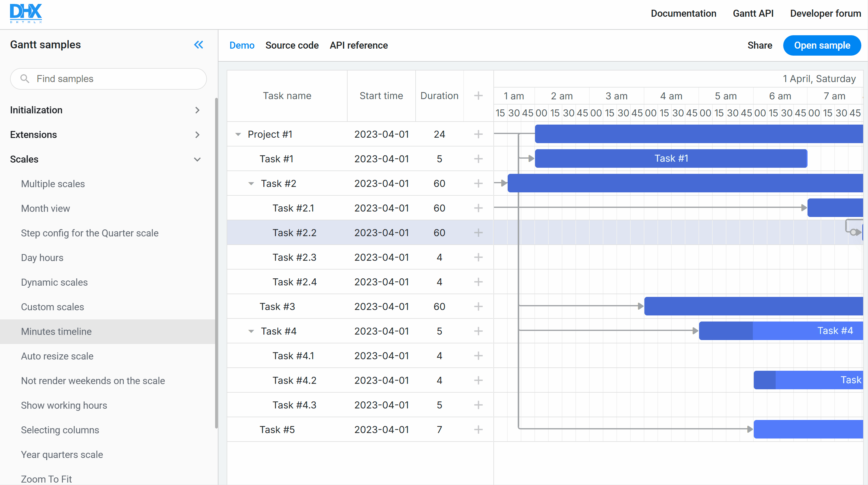The width and height of the screenshot is (868, 485).
Task: Click the add-task plus in grid header
Action: 478,96
